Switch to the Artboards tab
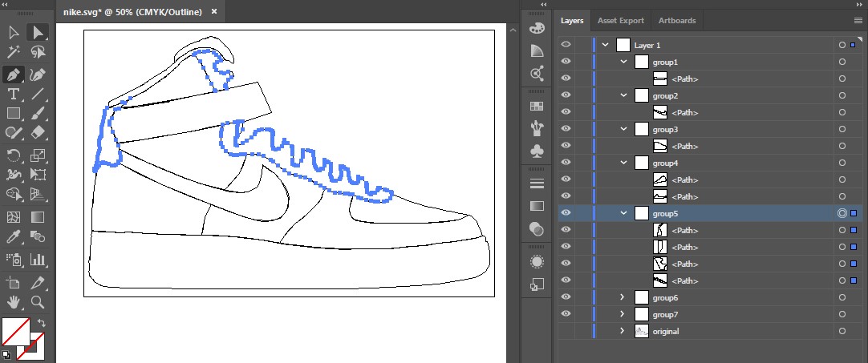Viewport: 868px width, 363px height. [x=677, y=21]
